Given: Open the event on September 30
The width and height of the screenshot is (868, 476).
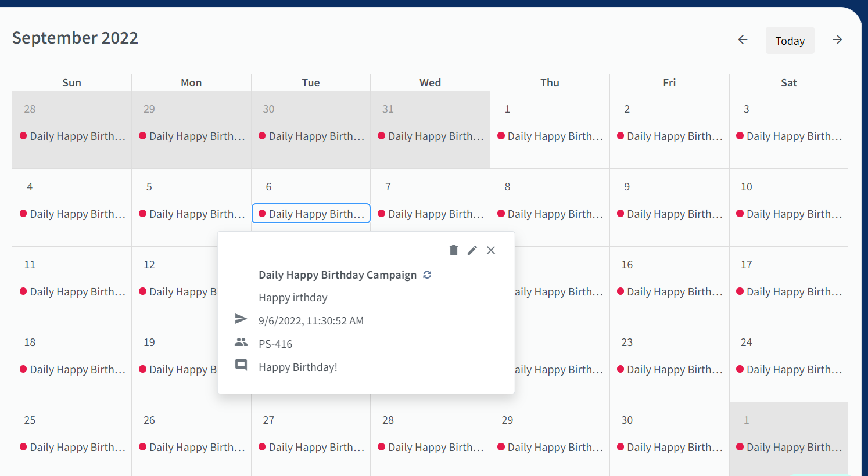Looking at the screenshot, I should point(669,447).
